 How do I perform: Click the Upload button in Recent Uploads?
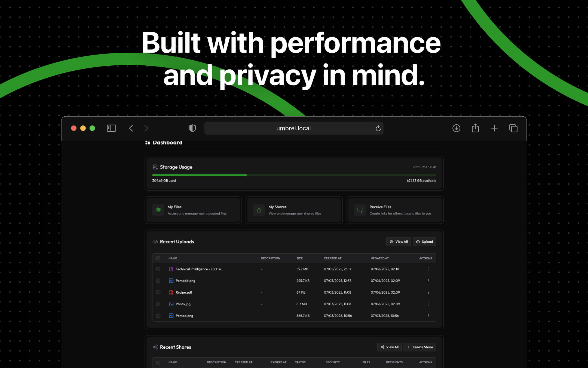click(x=424, y=242)
